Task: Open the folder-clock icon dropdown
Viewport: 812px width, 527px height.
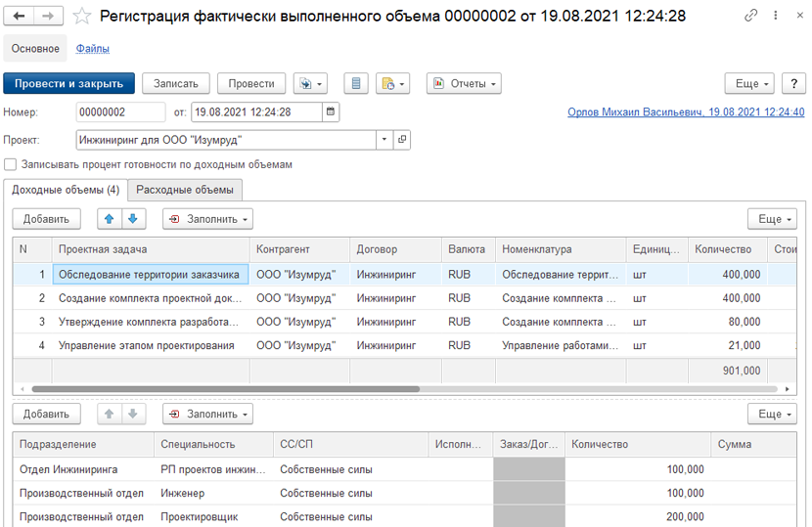Action: [x=392, y=83]
